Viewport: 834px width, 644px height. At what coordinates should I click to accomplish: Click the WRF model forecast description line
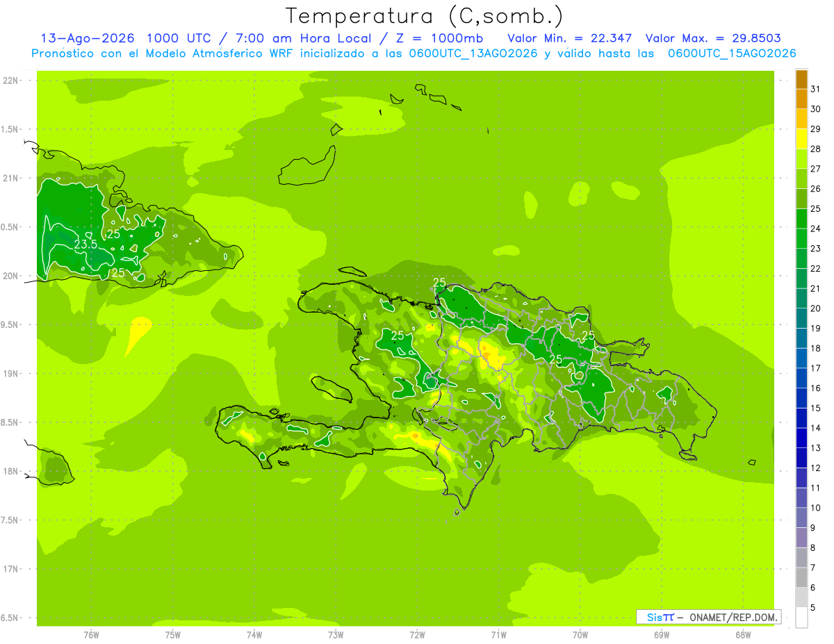pyautogui.click(x=414, y=53)
